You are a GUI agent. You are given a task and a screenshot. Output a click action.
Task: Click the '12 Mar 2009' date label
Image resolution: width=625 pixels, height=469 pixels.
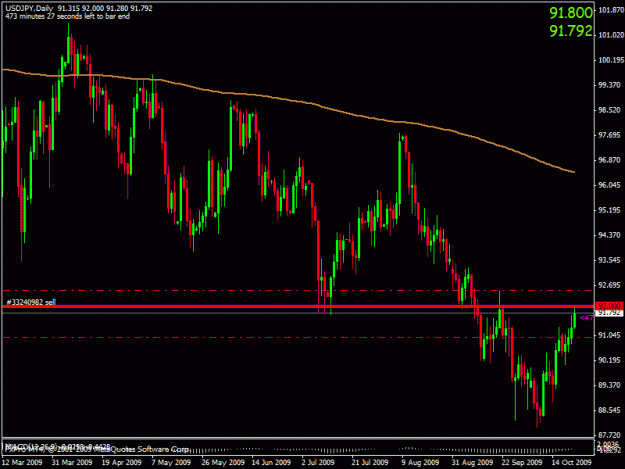point(22,462)
